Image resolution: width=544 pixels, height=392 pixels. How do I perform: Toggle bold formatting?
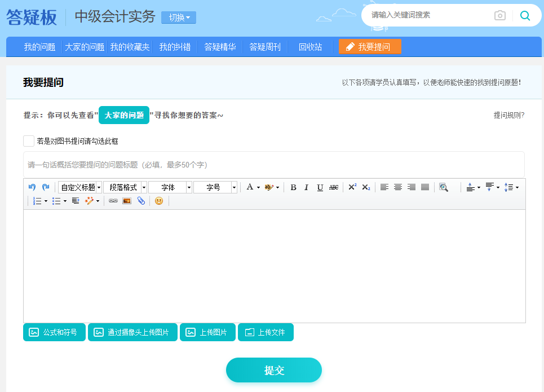293,187
